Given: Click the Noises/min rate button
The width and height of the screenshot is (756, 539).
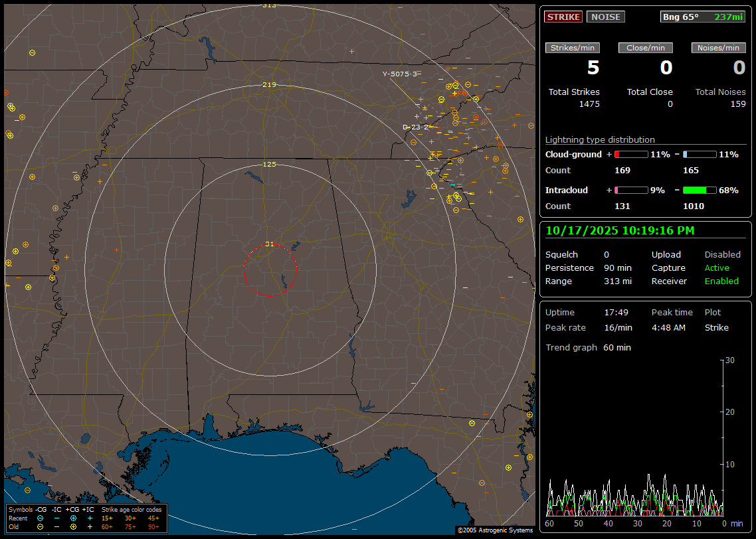Looking at the screenshot, I should [718, 48].
